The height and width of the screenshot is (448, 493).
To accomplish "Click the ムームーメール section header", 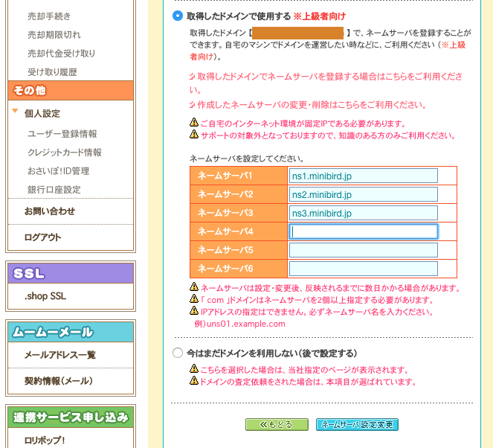I will coord(71,332).
